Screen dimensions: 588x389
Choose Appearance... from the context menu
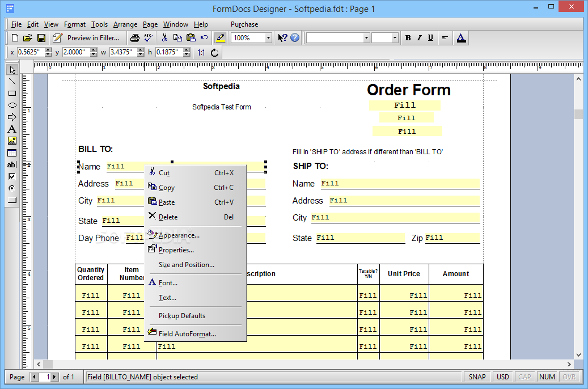point(196,235)
